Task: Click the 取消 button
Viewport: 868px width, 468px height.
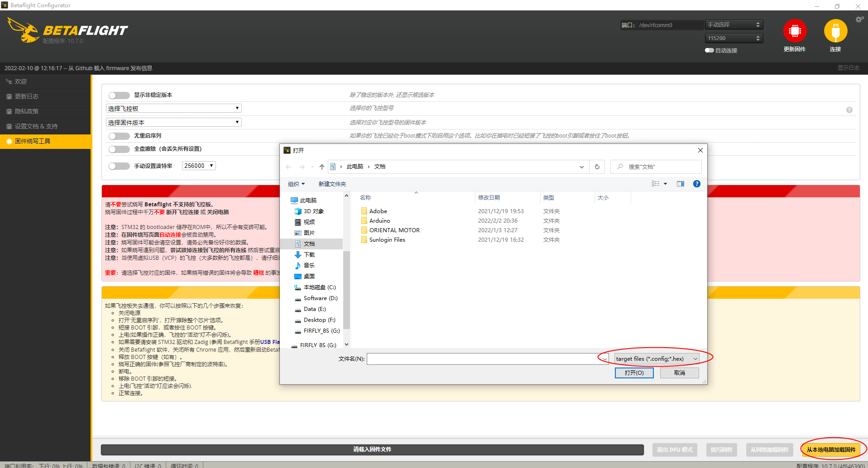Action: (680, 373)
